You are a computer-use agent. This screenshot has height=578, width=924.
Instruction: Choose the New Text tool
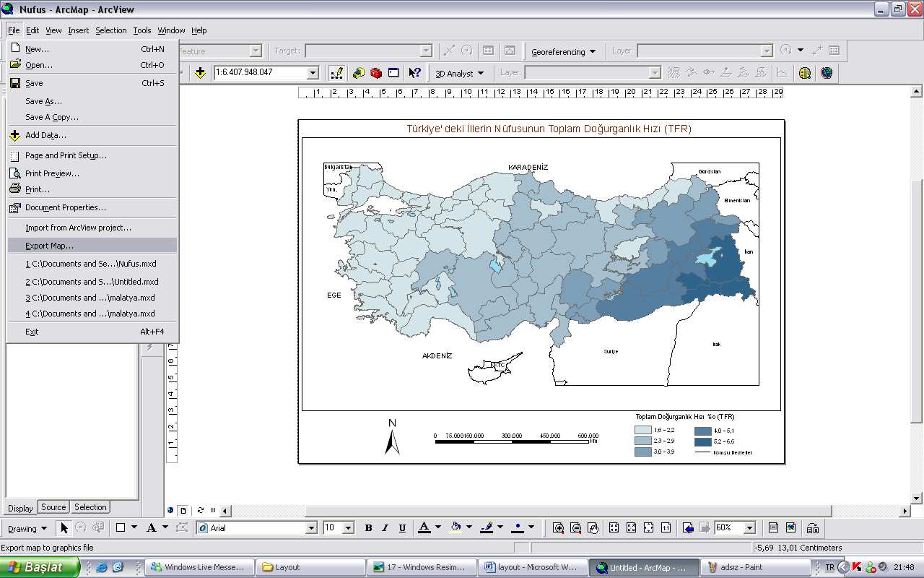pyautogui.click(x=152, y=528)
